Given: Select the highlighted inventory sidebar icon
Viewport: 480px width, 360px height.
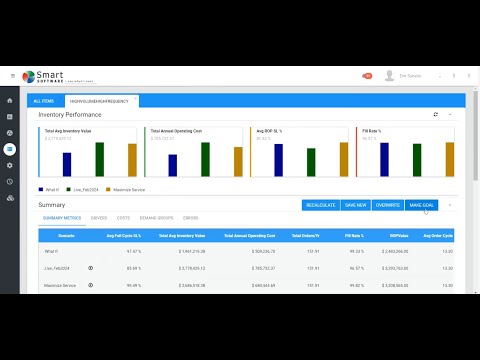Looking at the screenshot, I should [x=10, y=149].
